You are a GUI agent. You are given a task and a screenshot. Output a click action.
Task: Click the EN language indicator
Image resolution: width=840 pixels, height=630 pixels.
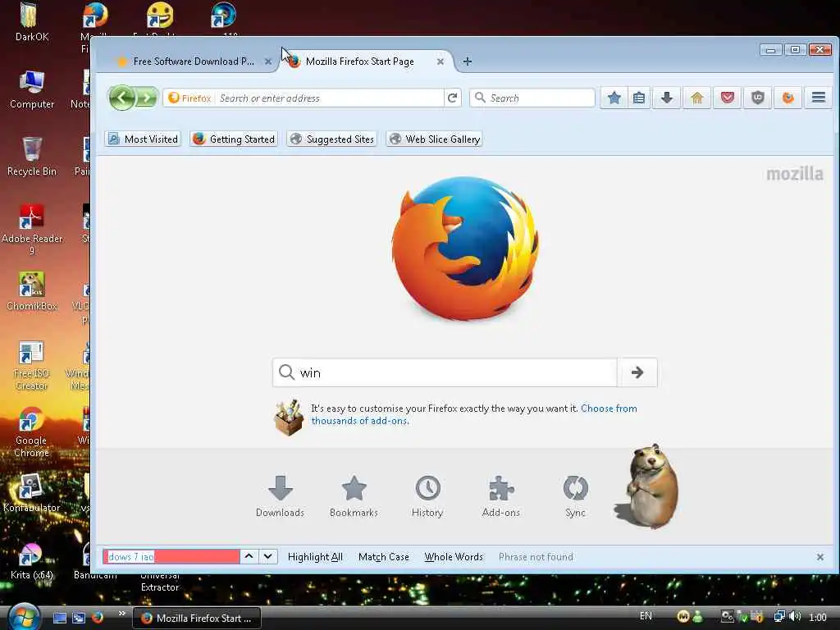tap(646, 616)
